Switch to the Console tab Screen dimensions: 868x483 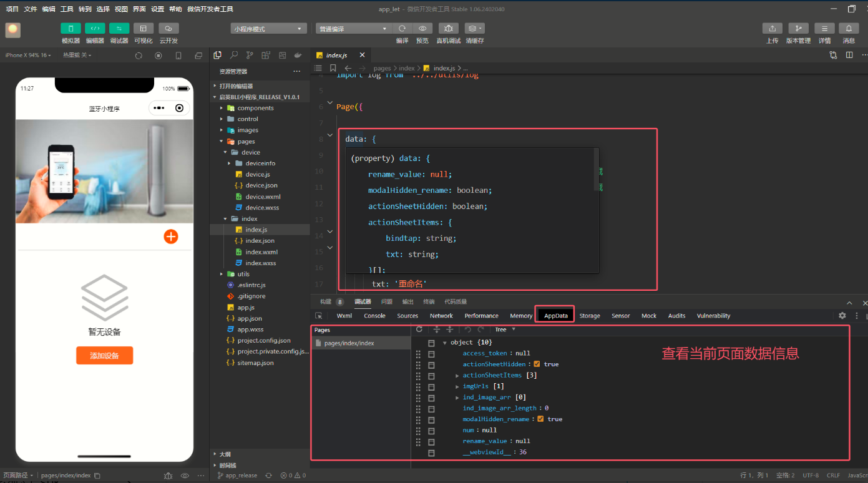pos(374,316)
